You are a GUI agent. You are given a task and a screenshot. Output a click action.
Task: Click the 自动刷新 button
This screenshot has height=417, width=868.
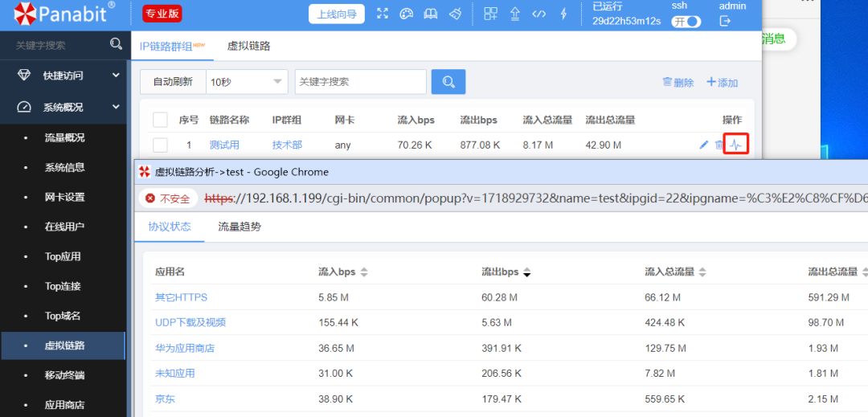pyautogui.click(x=173, y=82)
